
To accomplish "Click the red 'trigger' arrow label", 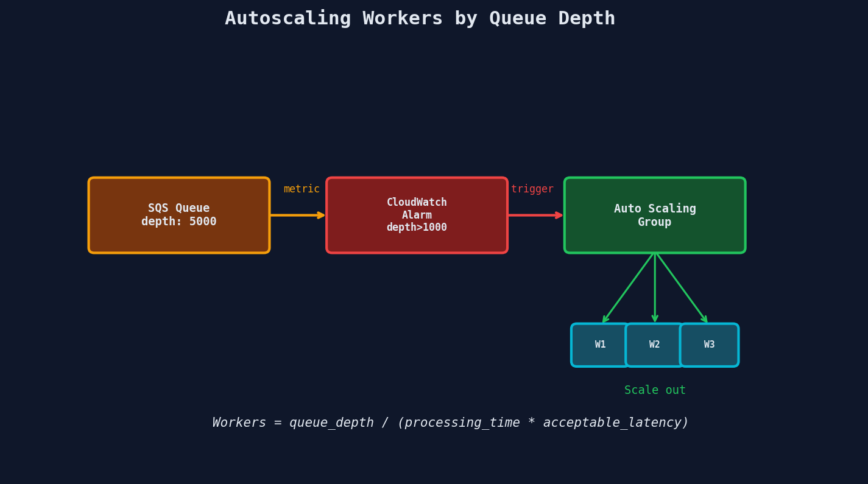I will (532, 189).
